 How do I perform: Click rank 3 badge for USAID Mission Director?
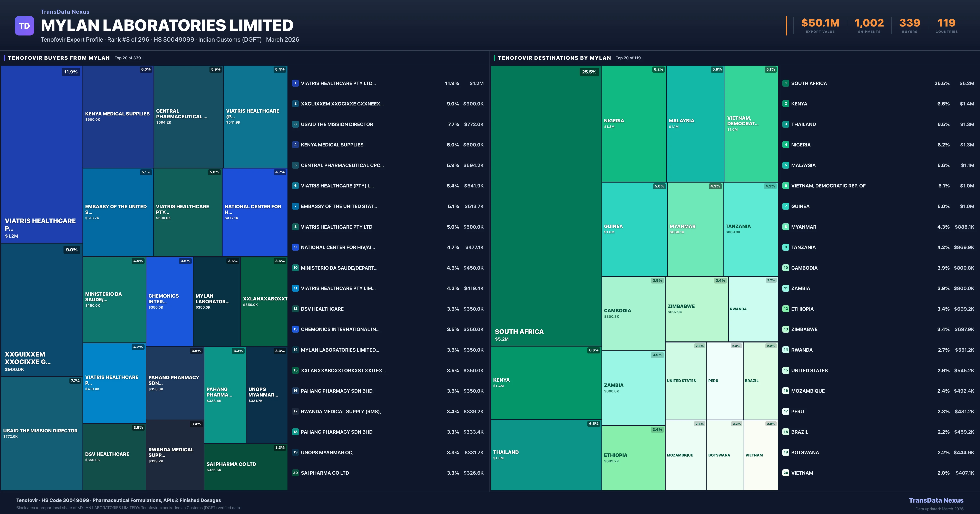tap(295, 124)
